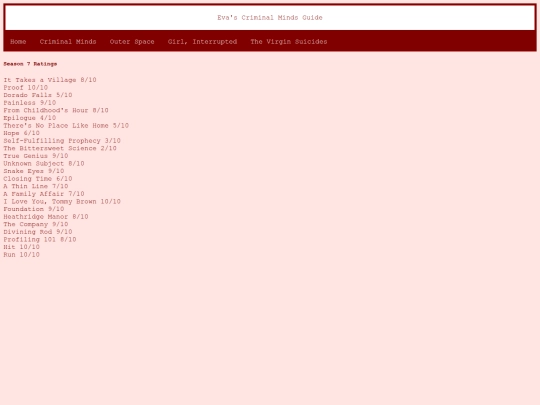Click 'The Company 9/10' row
The image size is (540, 405).
[36, 224]
